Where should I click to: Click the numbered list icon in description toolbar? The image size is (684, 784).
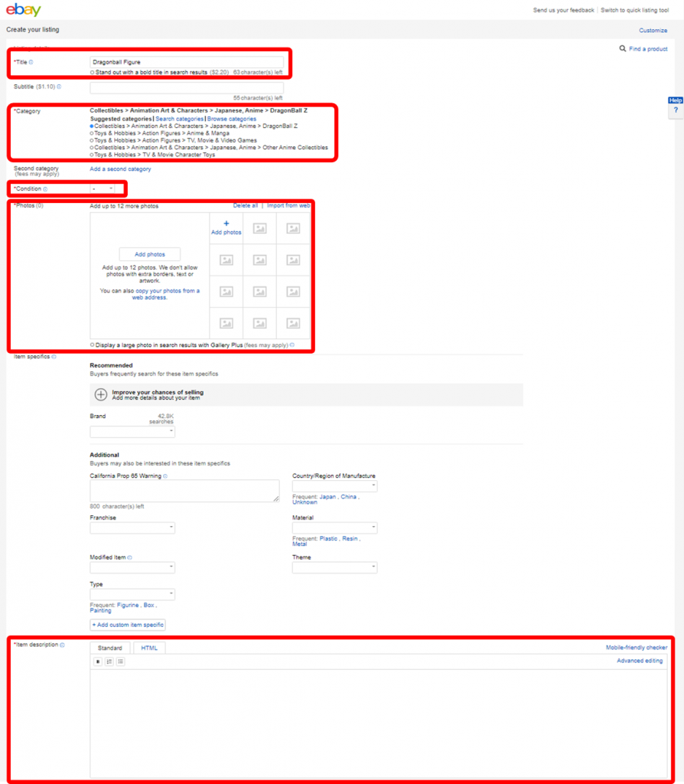[x=109, y=661]
